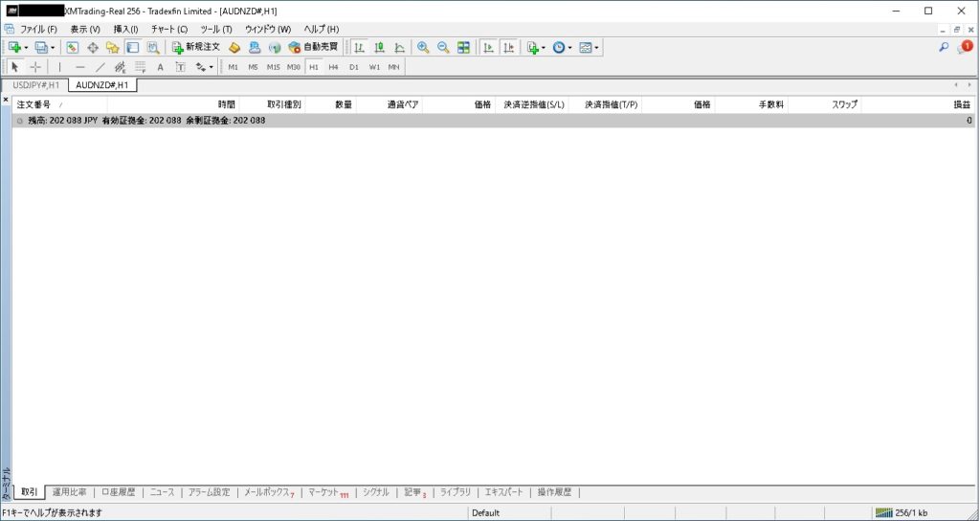This screenshot has height=521, width=980.
Task: Select the M15 timeframe button
Action: click(273, 67)
